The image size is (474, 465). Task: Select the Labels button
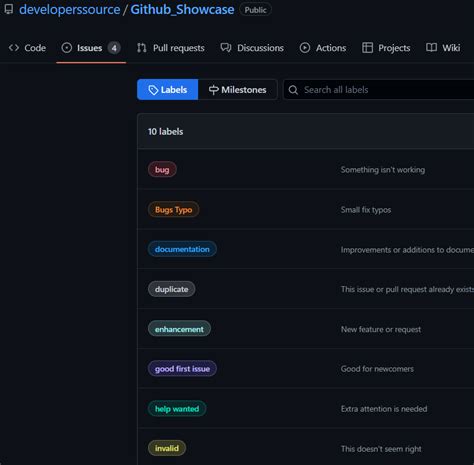[x=168, y=90]
